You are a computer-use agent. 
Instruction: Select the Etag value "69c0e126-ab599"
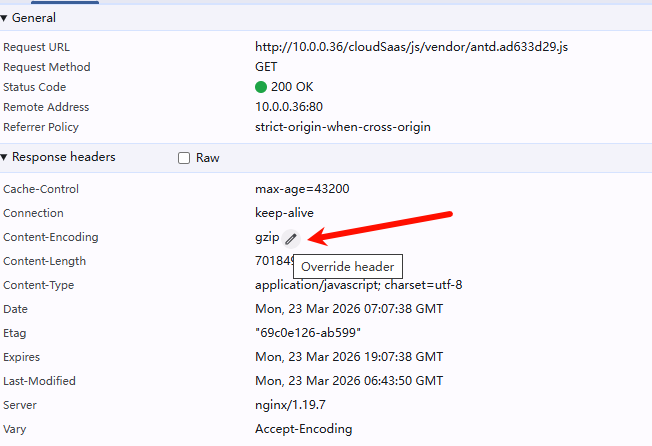click(x=308, y=333)
